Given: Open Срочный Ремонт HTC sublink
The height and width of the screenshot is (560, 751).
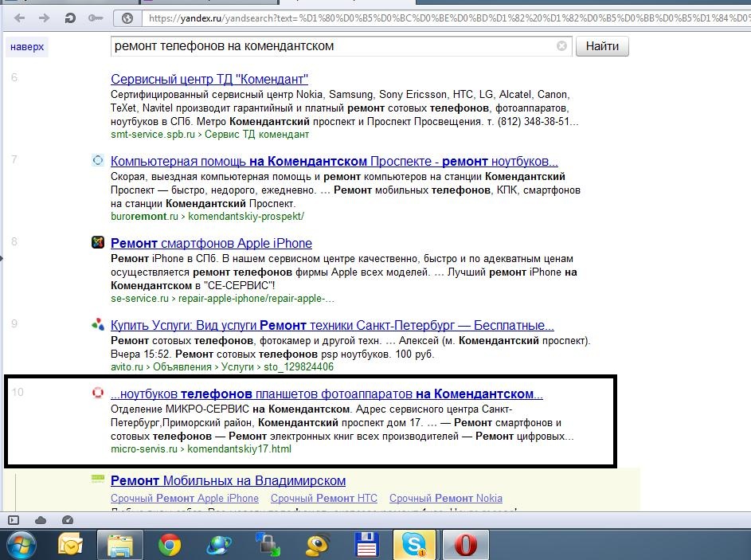Looking at the screenshot, I should click(324, 498).
